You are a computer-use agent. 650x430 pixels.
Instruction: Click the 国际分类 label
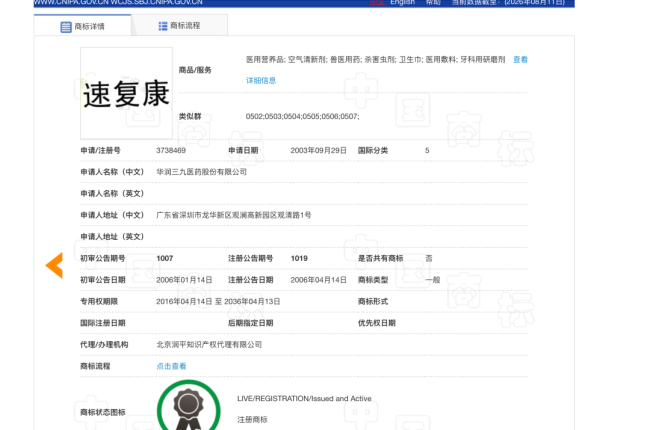[x=373, y=151]
